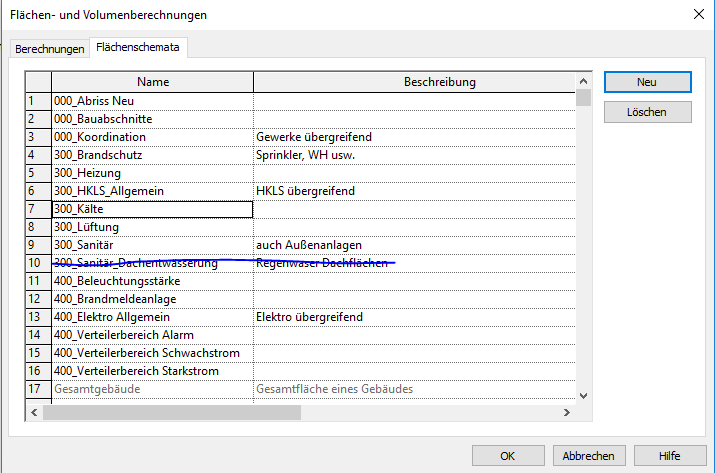Click vertical scrollbar down arrow

tap(583, 396)
